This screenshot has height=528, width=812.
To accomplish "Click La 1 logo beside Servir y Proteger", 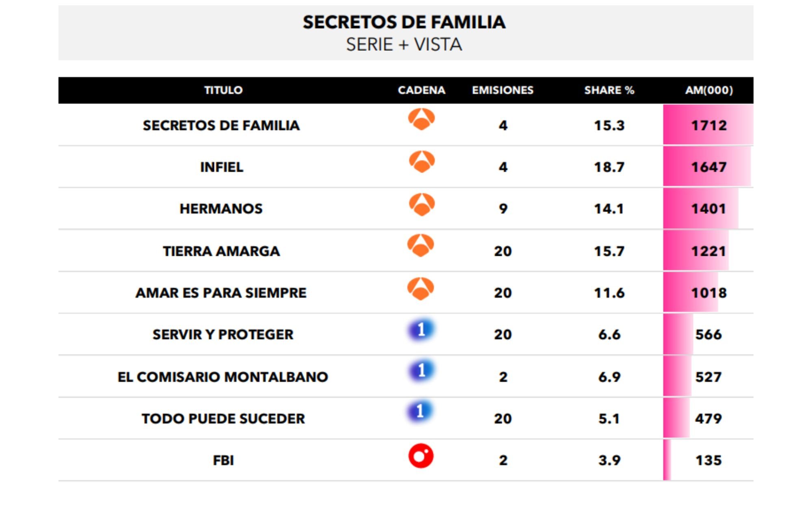I will (x=421, y=329).
